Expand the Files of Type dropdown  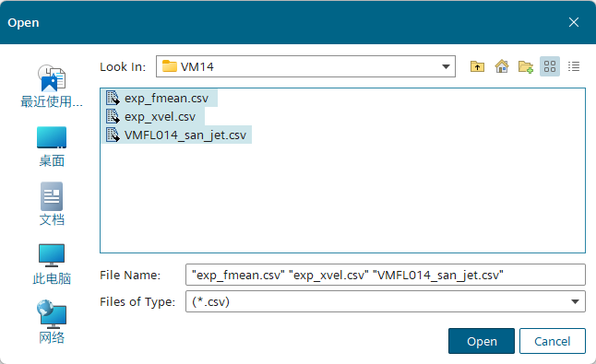(575, 301)
